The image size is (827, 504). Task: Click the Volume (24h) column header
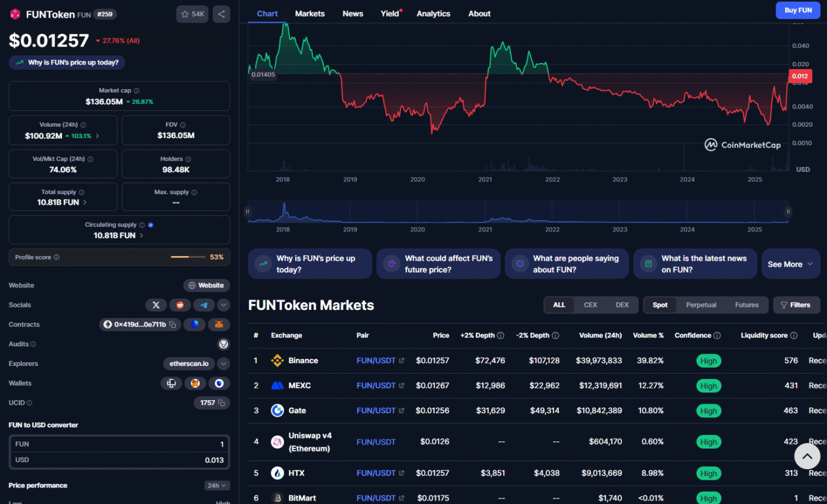[x=599, y=335]
